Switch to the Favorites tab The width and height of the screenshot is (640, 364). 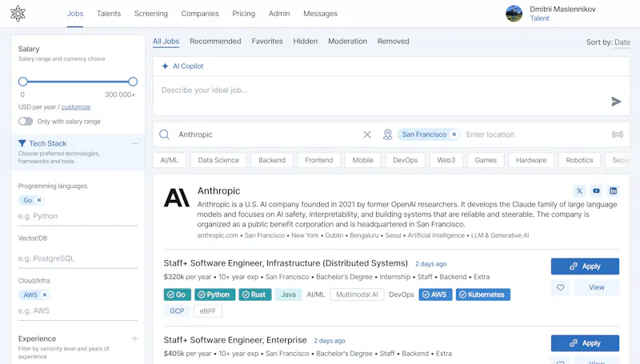click(x=267, y=42)
